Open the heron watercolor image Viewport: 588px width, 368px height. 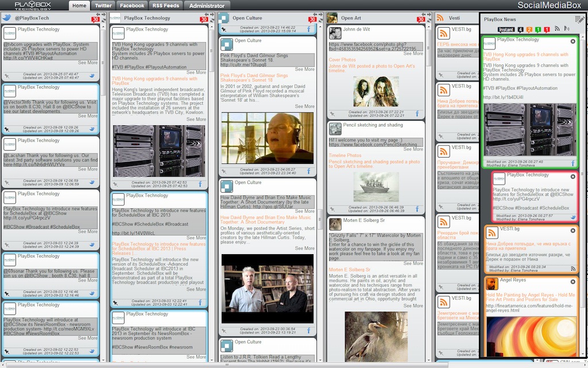(376, 336)
